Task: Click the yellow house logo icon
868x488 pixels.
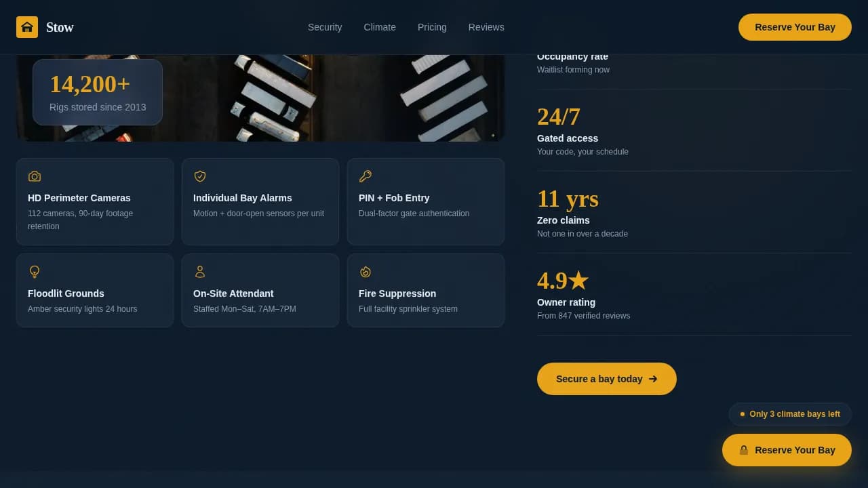Action: coord(27,27)
